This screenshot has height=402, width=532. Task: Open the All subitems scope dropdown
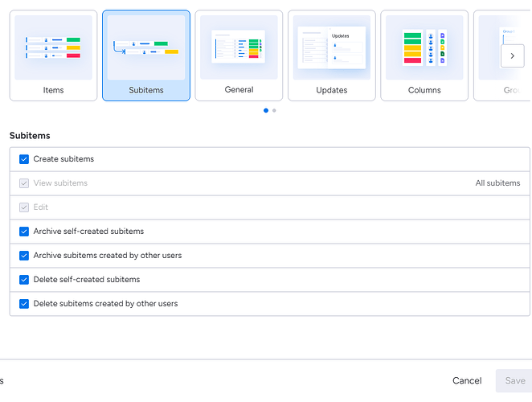click(x=497, y=183)
